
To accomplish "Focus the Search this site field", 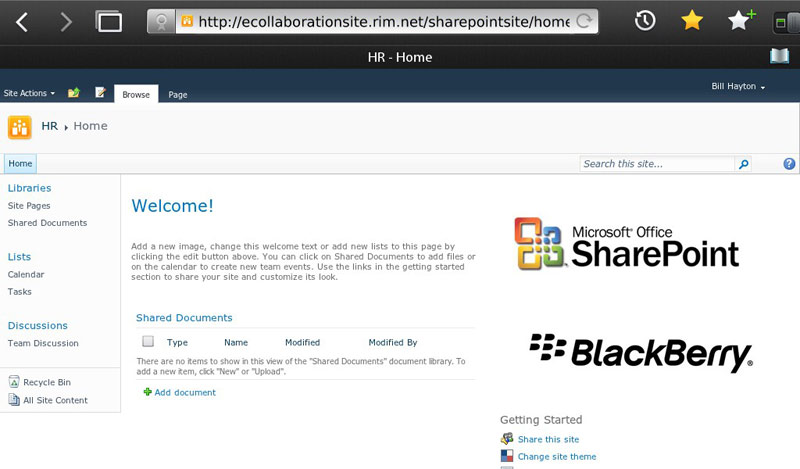I will point(657,164).
